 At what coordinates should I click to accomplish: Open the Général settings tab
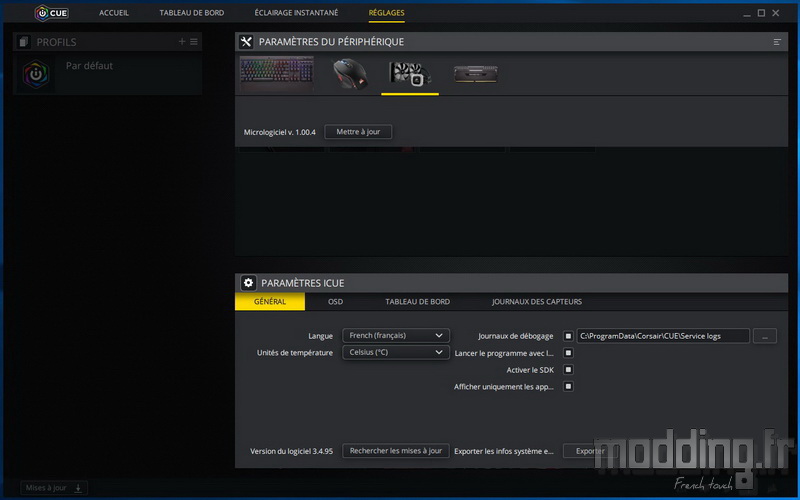coord(270,302)
